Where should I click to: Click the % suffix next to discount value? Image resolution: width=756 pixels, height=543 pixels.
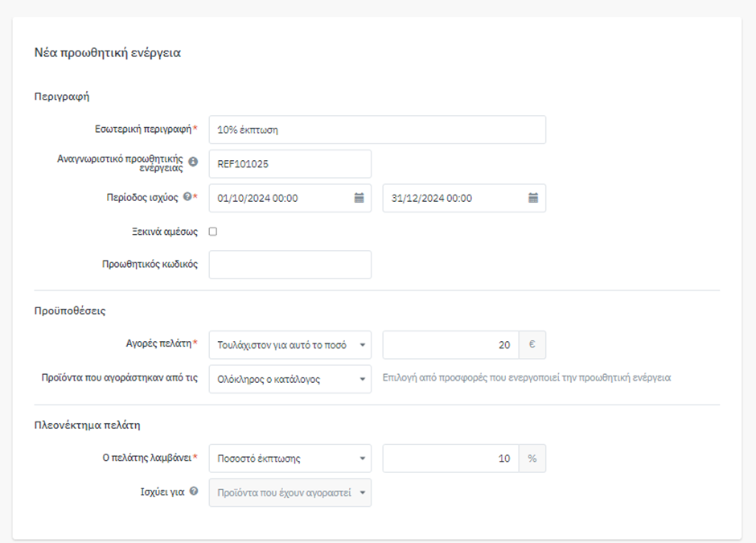(x=532, y=459)
